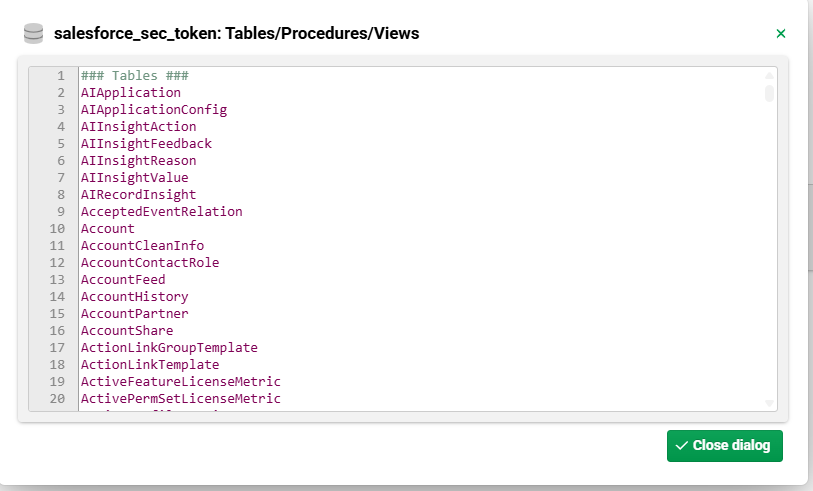Click on AIInsightFeedback
The height and width of the screenshot is (491, 813).
coord(146,144)
